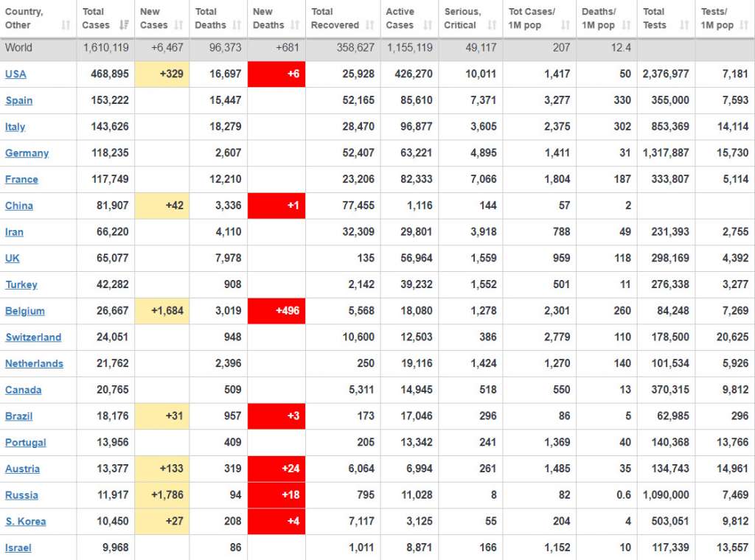This screenshot has width=755, height=560.
Task: Open the Russia country link
Action: [21, 495]
